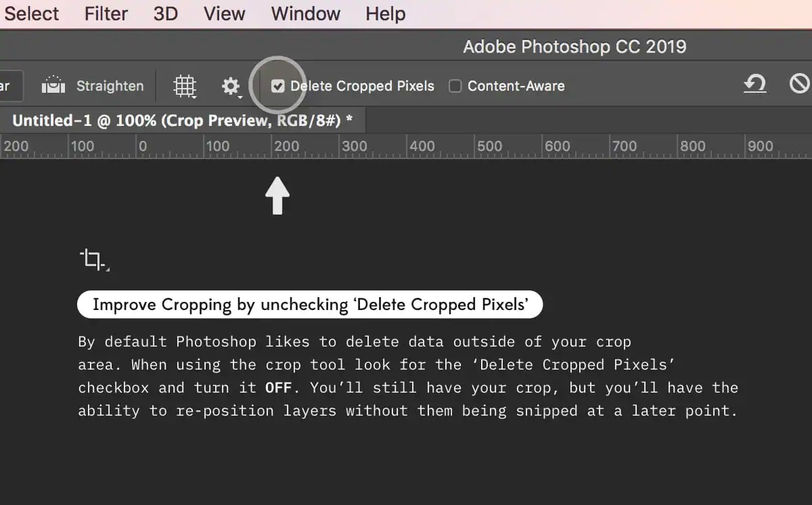This screenshot has height=505, width=812.
Task: Open the Help menu
Action: click(x=386, y=14)
